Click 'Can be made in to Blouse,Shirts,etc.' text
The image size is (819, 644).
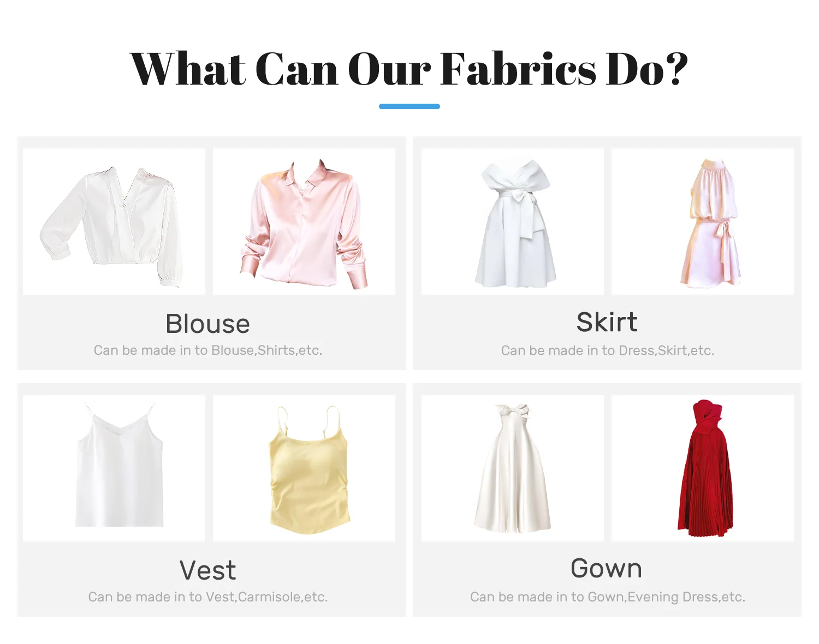click(208, 350)
